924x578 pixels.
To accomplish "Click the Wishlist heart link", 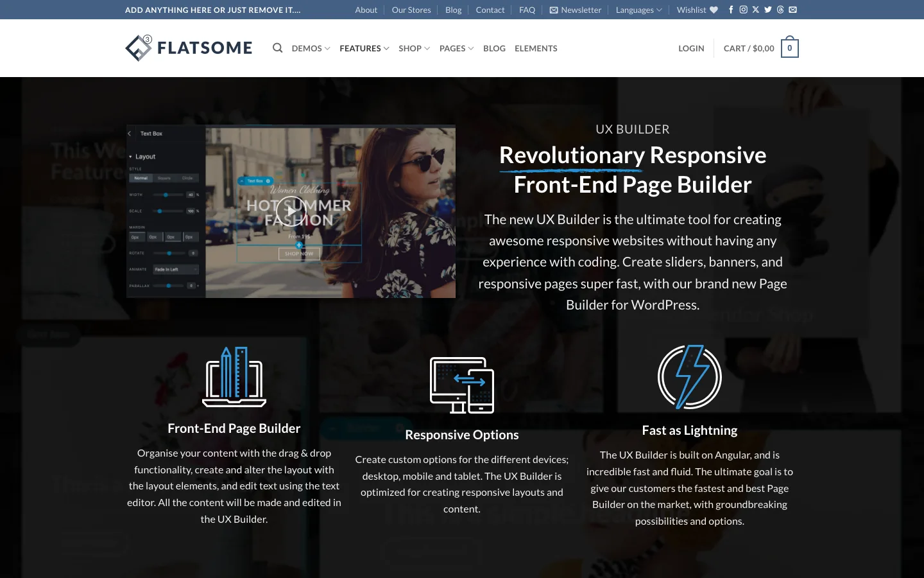I will pyautogui.click(x=697, y=10).
